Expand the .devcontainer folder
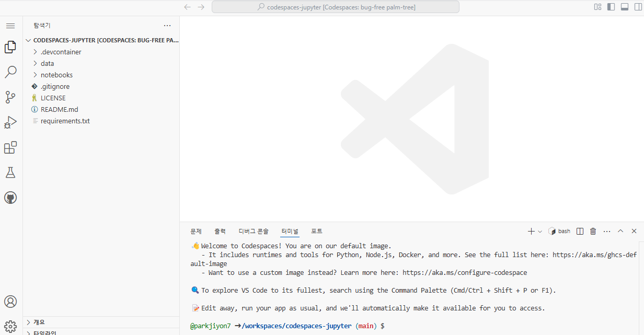Image resolution: width=644 pixels, height=335 pixels. pyautogui.click(x=101, y=52)
